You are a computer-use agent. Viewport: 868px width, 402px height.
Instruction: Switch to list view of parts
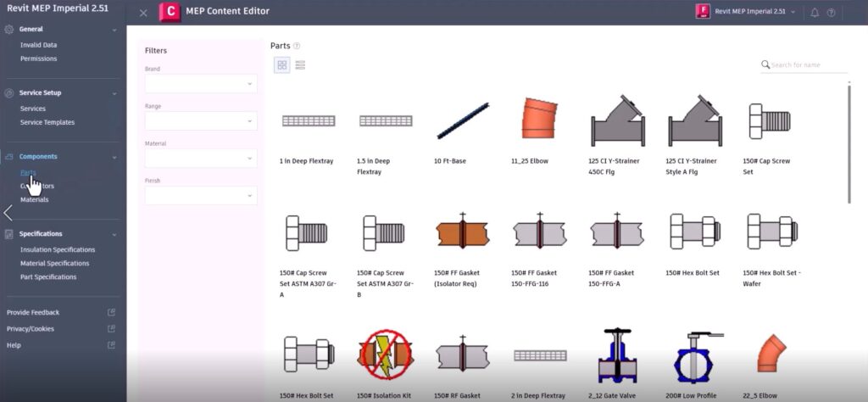click(x=300, y=64)
